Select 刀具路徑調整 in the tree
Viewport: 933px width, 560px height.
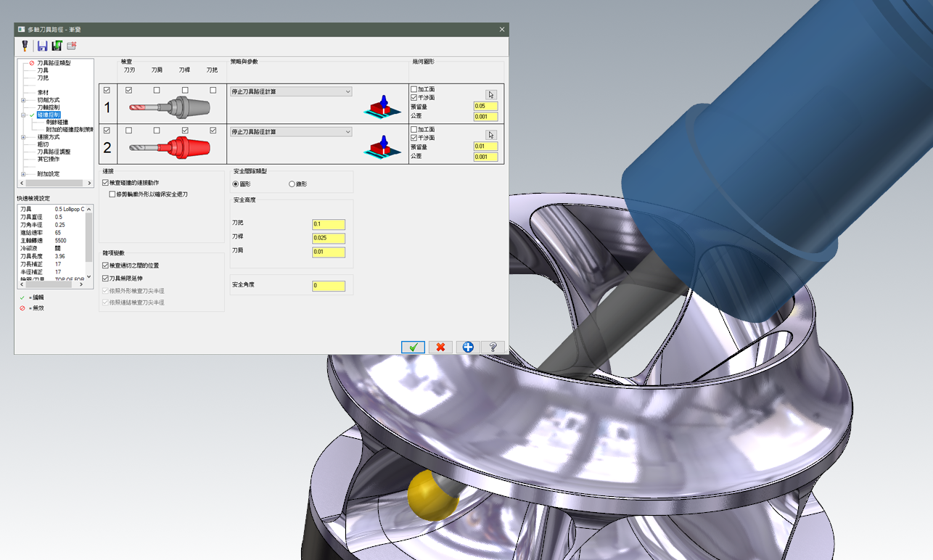tap(54, 152)
